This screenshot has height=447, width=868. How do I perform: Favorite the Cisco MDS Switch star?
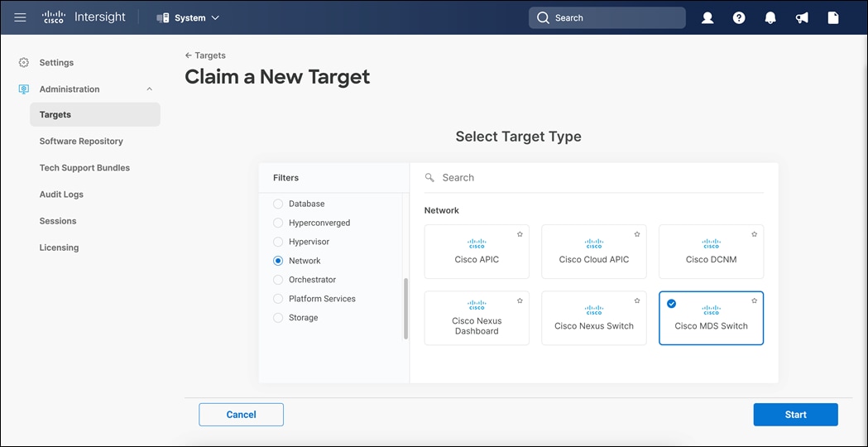click(x=754, y=300)
